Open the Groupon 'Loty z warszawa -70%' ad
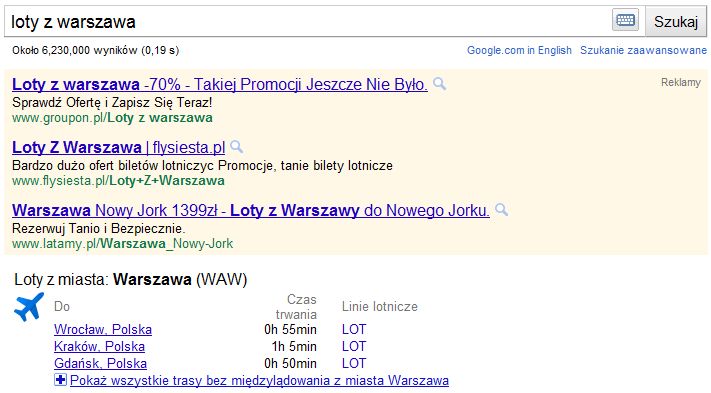The height and width of the screenshot is (393, 711). 220,84
